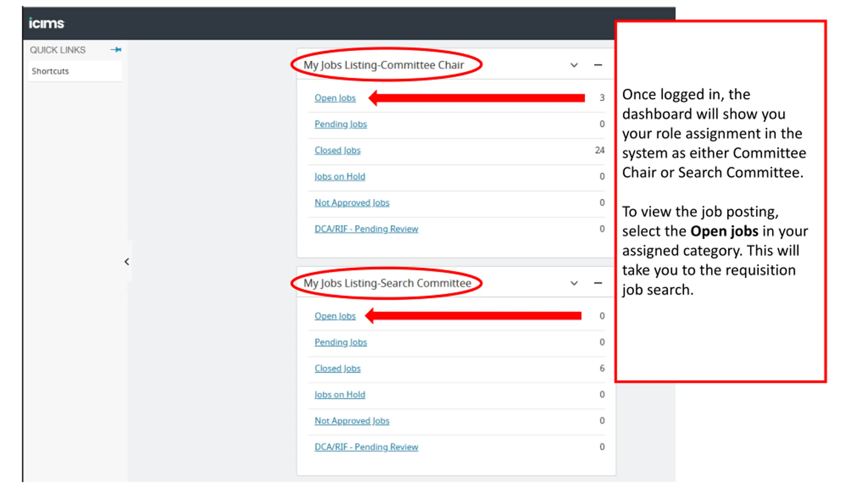View Committee Chair Closed Jobs
Viewport: 868px width, 488px height.
tap(337, 150)
